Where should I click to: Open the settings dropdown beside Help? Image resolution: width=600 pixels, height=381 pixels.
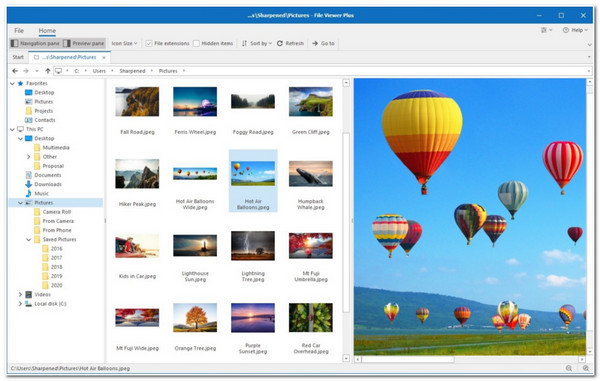click(x=546, y=30)
